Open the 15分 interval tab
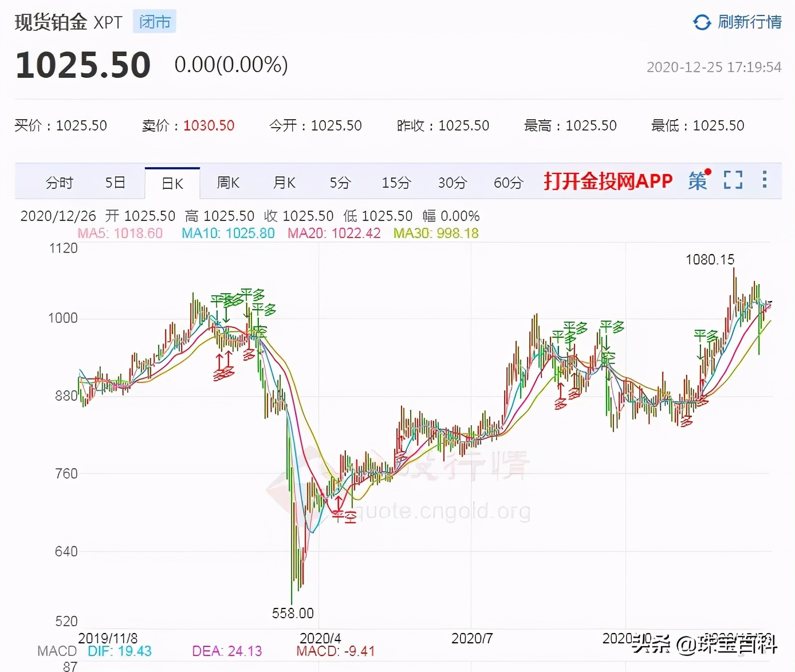The height and width of the screenshot is (672, 795). pyautogui.click(x=395, y=182)
